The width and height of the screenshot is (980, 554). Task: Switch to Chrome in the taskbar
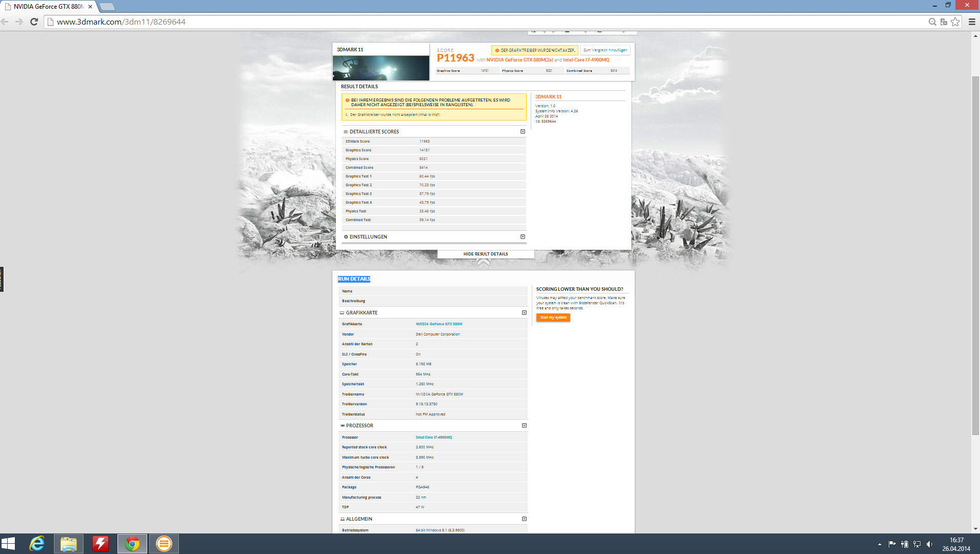point(132,544)
